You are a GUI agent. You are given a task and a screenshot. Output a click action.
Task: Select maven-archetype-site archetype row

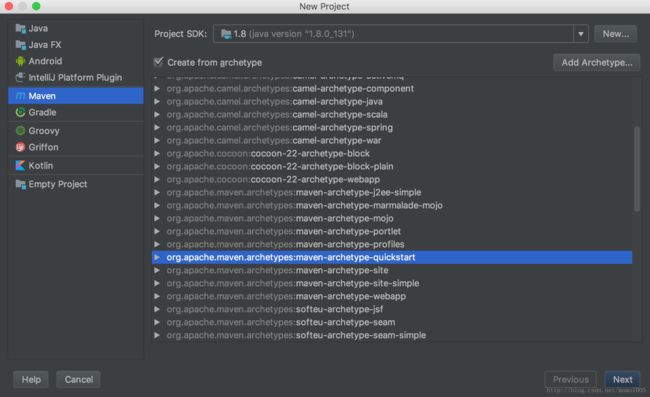tap(392, 270)
